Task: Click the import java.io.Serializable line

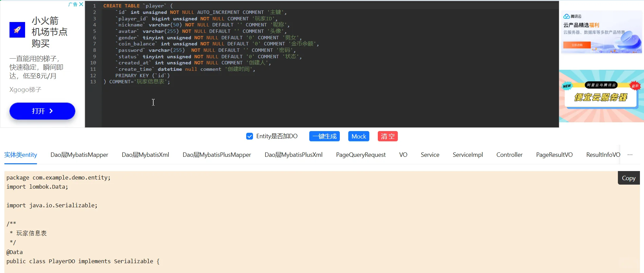Action: click(x=52, y=205)
